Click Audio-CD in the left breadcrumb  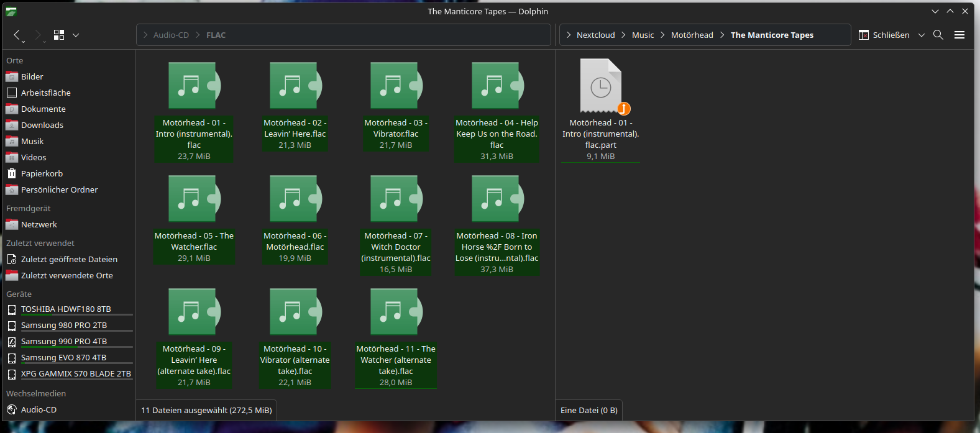171,35
